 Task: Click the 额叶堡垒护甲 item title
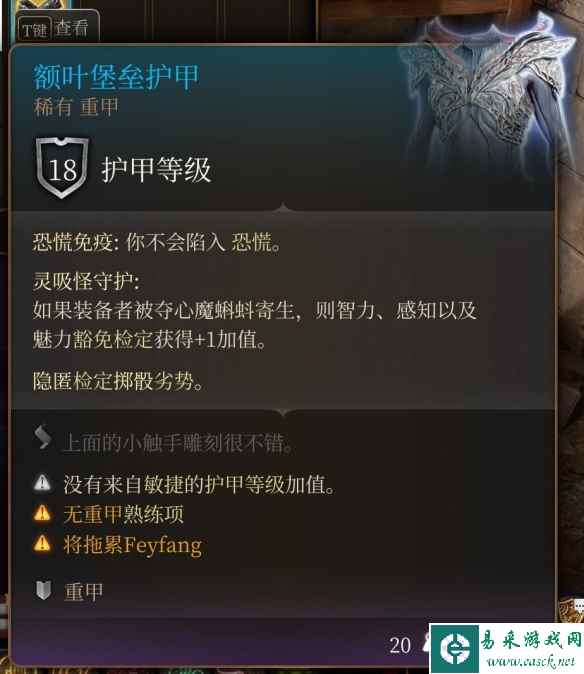[116, 77]
